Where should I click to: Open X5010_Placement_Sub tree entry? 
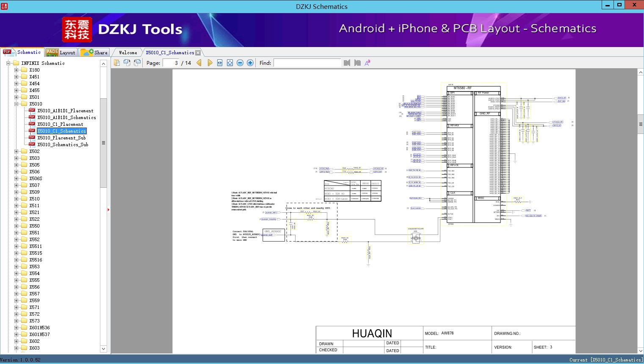click(x=61, y=138)
